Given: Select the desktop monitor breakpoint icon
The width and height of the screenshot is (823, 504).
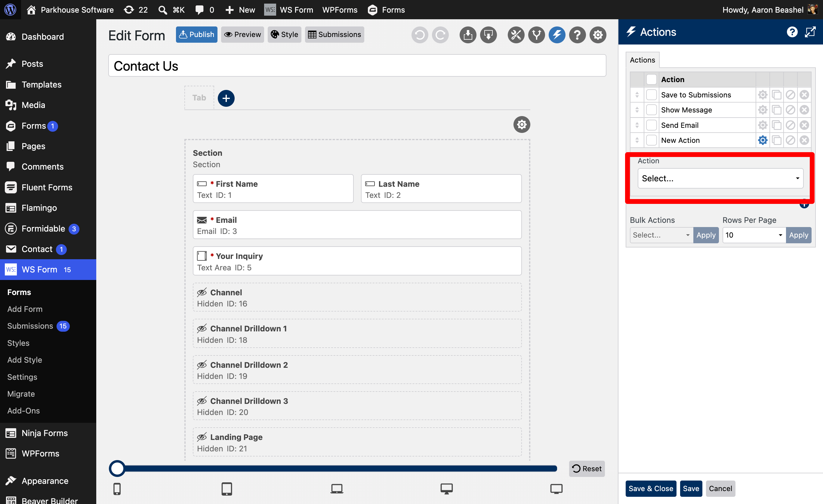Looking at the screenshot, I should [x=446, y=489].
